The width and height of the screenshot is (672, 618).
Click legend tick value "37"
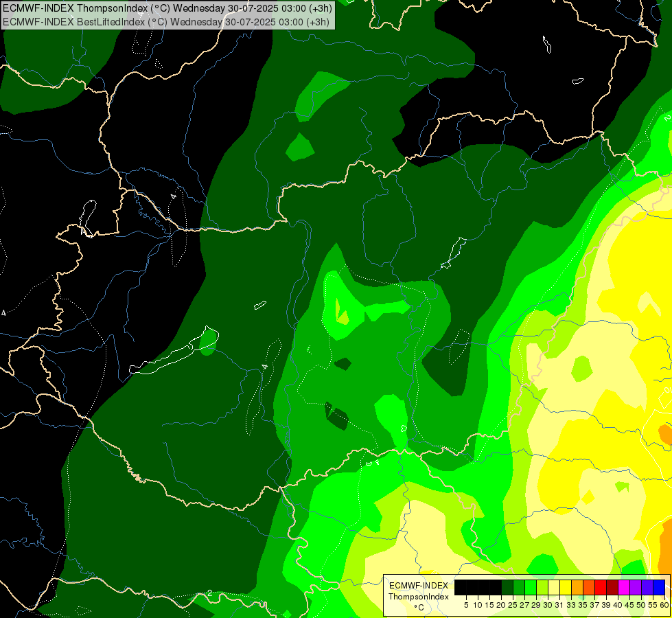(594, 605)
